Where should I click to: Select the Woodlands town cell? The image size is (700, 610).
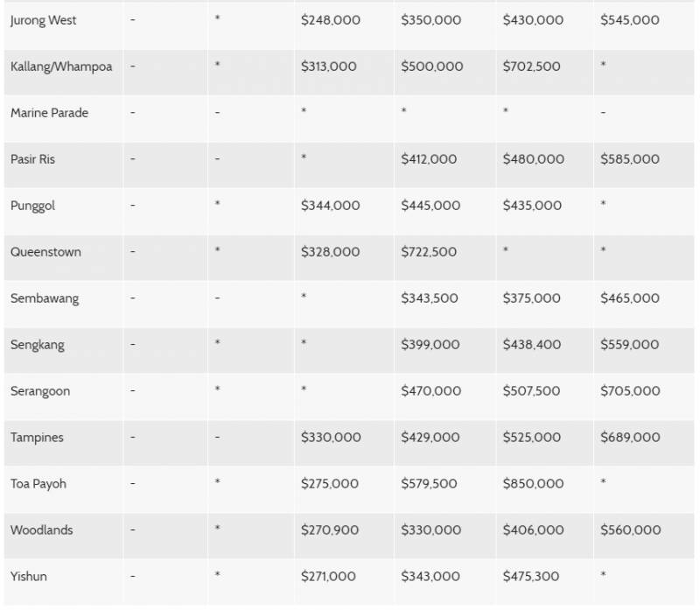[42, 530]
